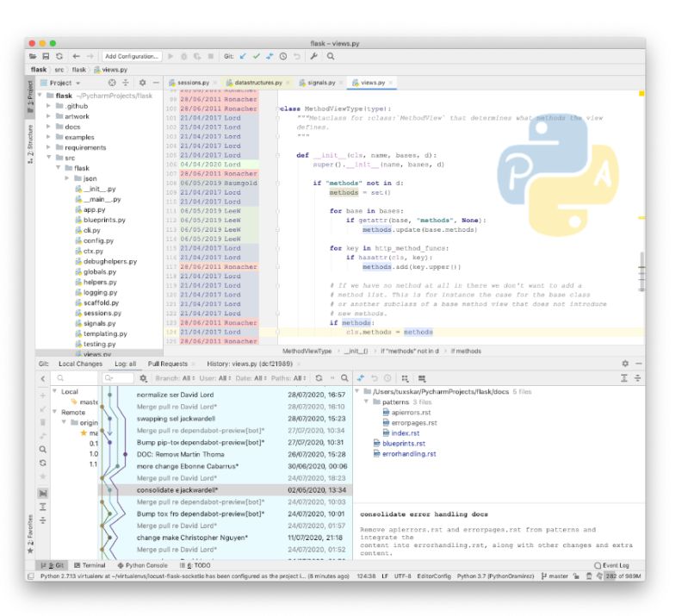
Task: Expand the .github folder in Project tree
Action: pyautogui.click(x=48, y=106)
